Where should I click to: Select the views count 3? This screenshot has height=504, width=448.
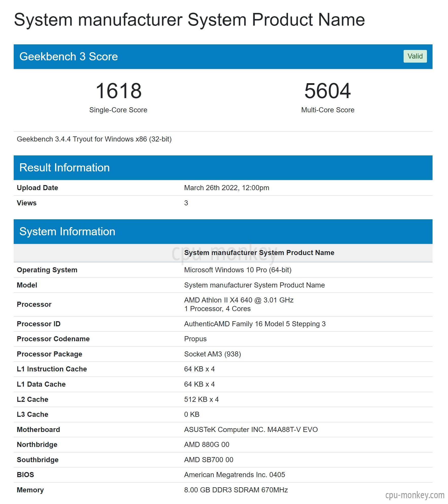pos(186,203)
